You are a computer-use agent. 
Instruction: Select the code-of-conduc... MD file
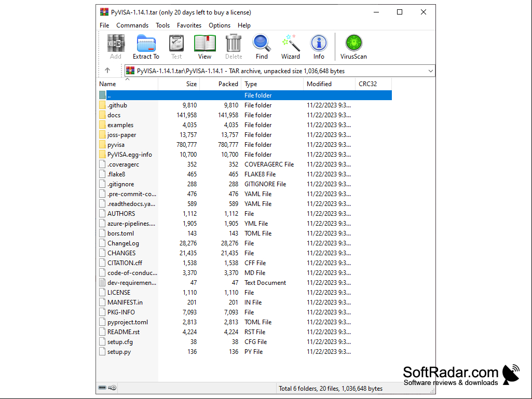(x=132, y=272)
